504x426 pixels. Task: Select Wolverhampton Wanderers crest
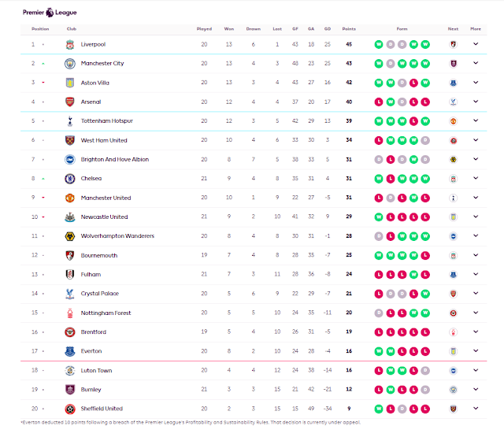70,236
